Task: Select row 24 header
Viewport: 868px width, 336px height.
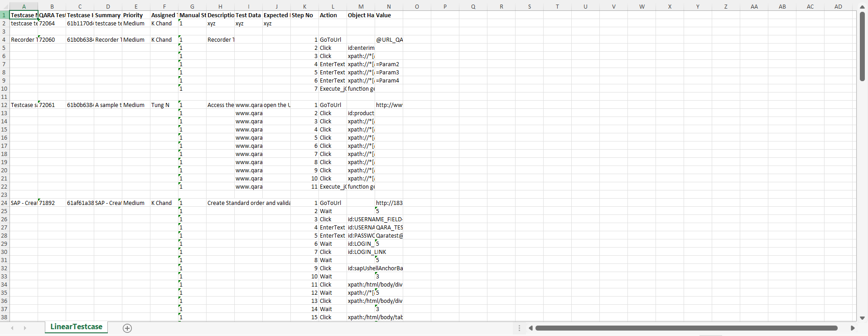Action: click(x=5, y=203)
